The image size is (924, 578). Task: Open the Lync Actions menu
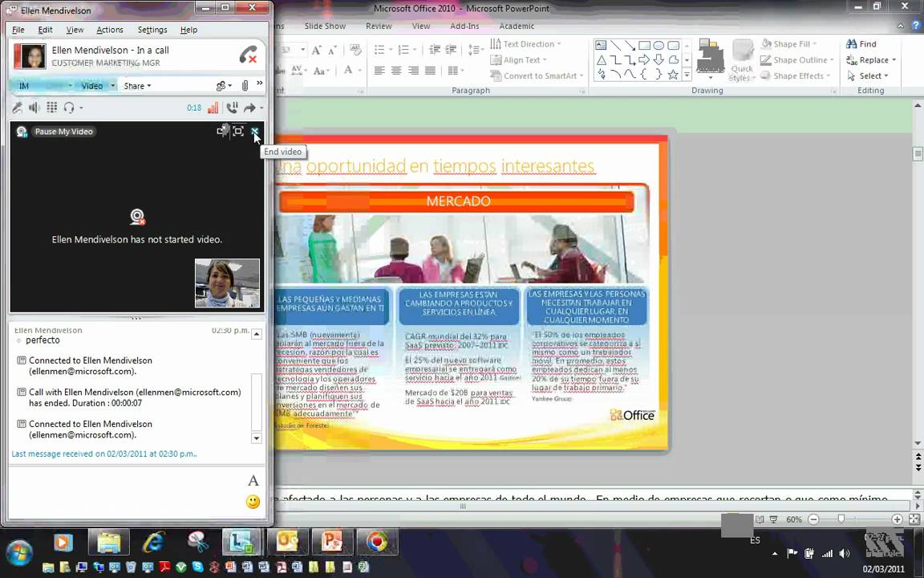pos(110,30)
